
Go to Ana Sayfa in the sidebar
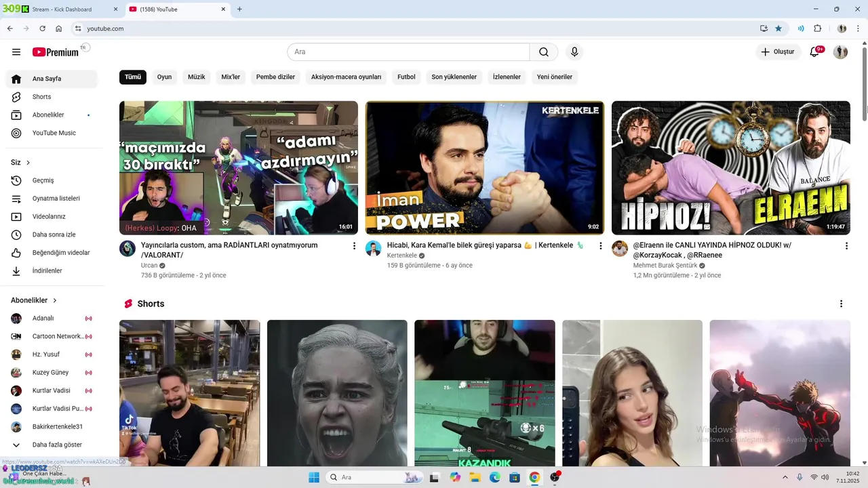(52, 79)
